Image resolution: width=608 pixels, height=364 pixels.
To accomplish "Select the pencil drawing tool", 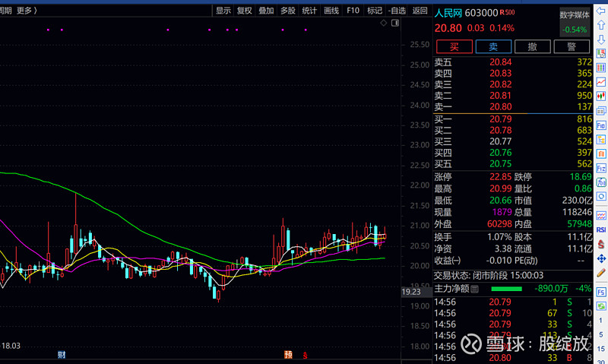I will tap(600, 273).
